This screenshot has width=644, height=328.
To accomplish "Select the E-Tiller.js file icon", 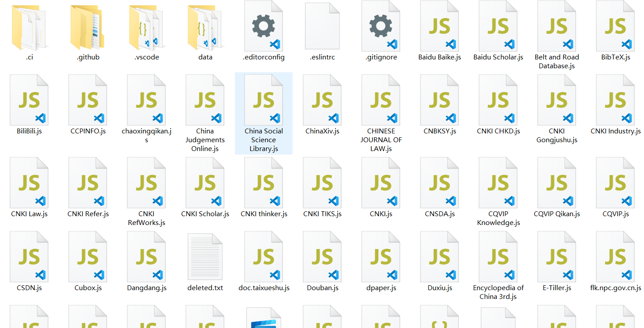I will click(x=557, y=256).
